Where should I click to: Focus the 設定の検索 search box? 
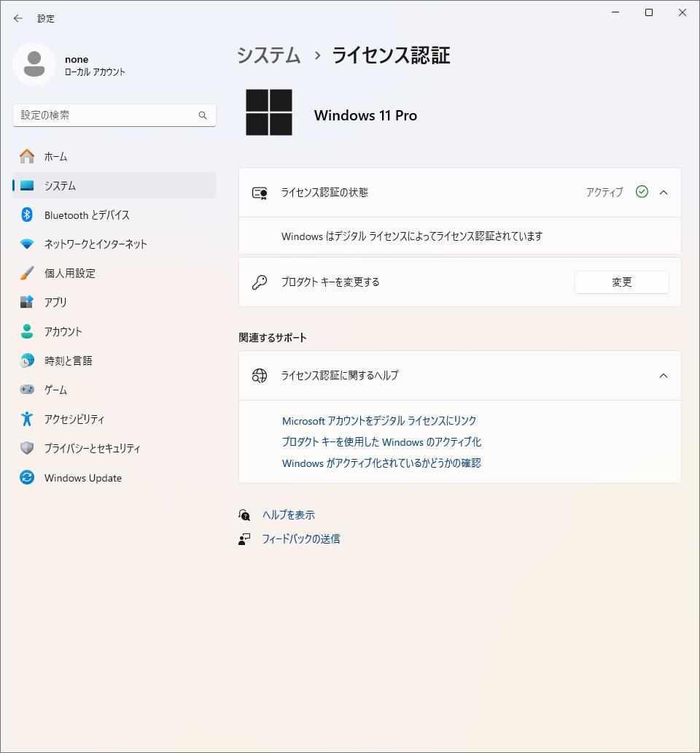pos(114,115)
